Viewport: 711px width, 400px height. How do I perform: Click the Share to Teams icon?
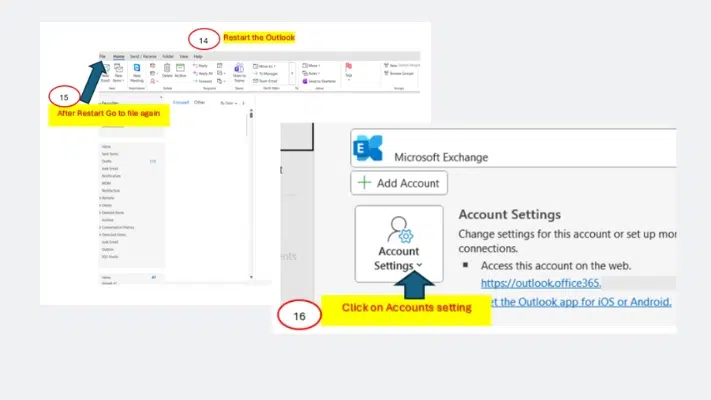(x=239, y=68)
